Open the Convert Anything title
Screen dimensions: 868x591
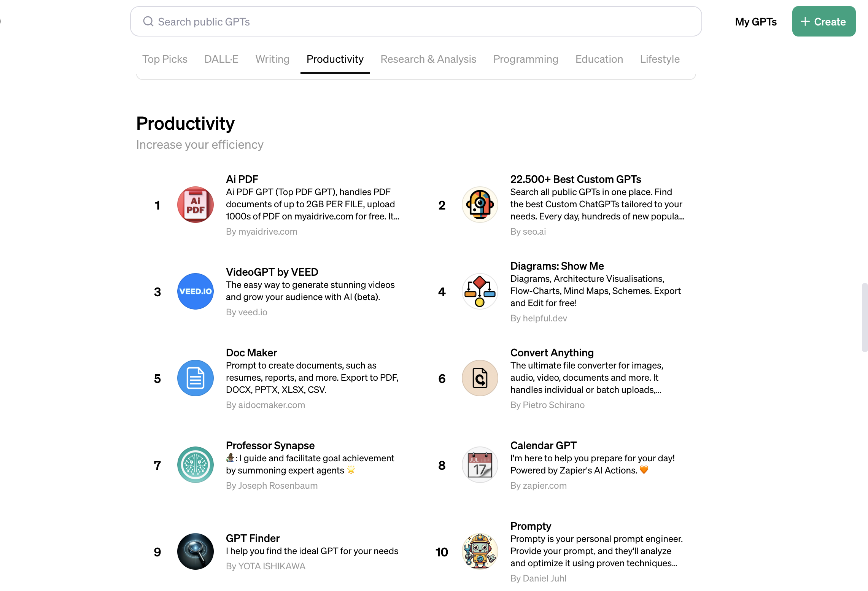click(552, 353)
